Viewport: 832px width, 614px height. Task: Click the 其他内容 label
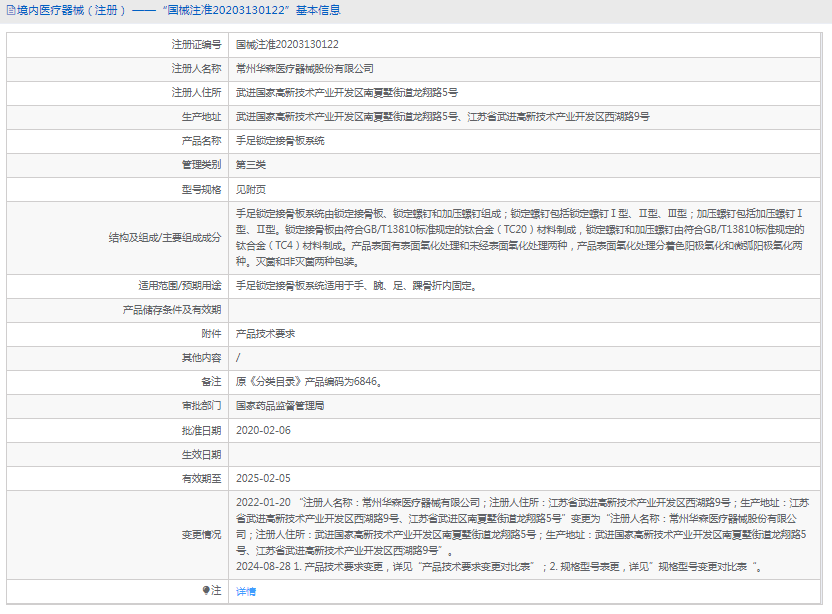(x=201, y=358)
